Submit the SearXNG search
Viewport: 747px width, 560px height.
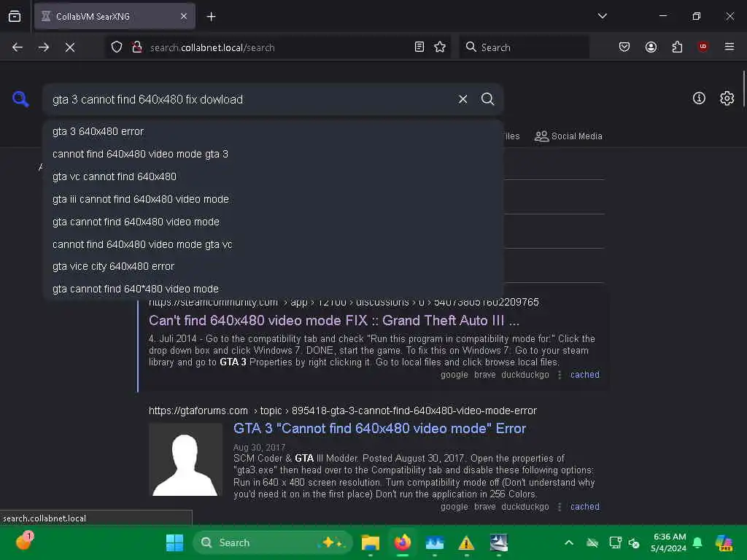click(487, 99)
